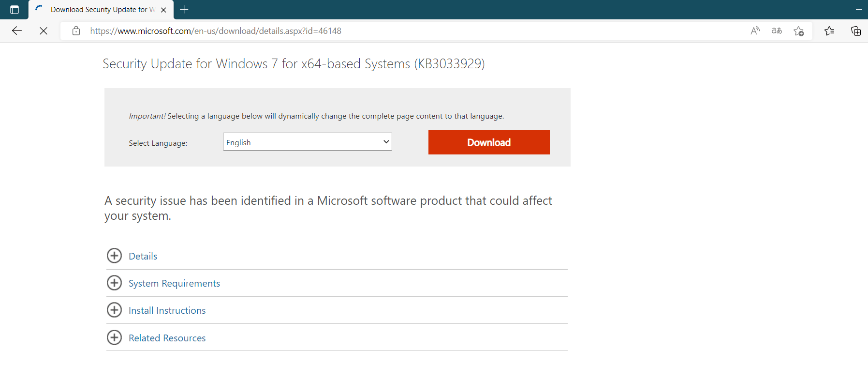Click the page title mentioning KB3033929
Image resolution: width=868 pixels, height=367 pixels.
pyautogui.click(x=294, y=63)
